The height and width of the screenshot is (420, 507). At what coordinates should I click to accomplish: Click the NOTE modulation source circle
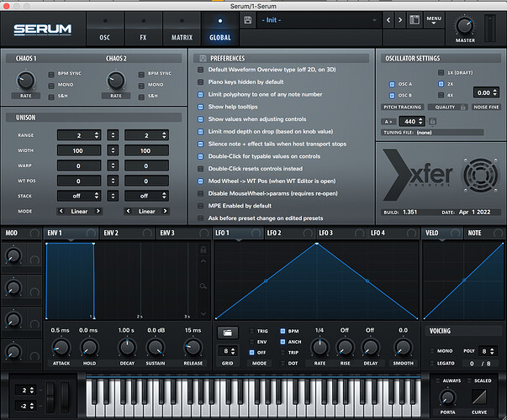pos(498,233)
